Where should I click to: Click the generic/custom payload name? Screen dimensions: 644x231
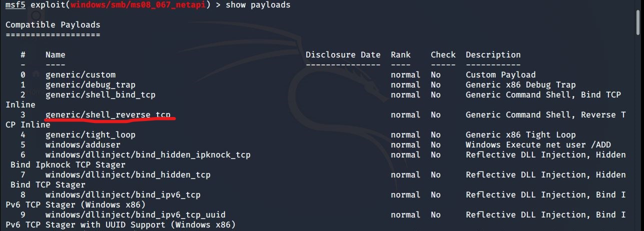pos(80,74)
